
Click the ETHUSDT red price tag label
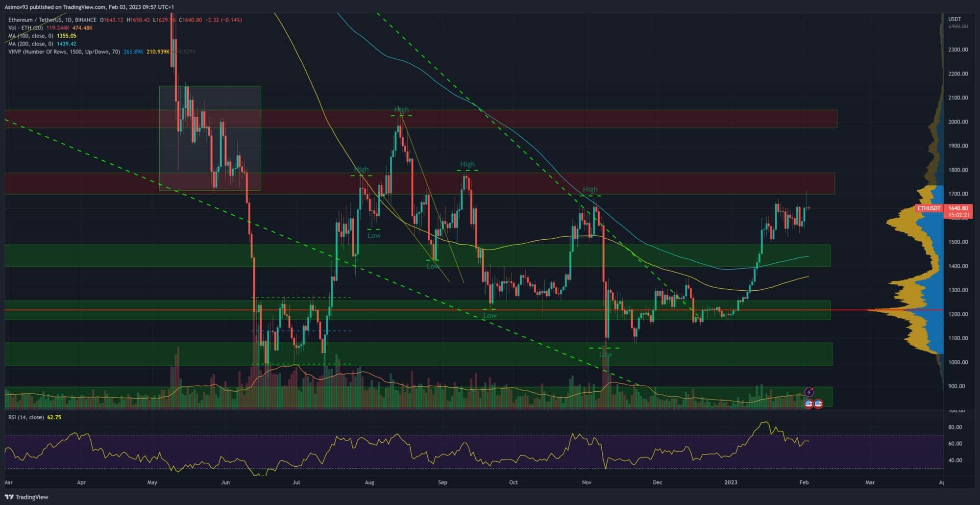(x=929, y=208)
